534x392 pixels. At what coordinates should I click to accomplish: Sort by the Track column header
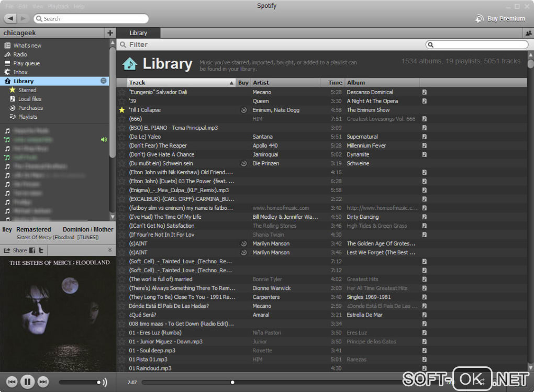[x=181, y=82]
